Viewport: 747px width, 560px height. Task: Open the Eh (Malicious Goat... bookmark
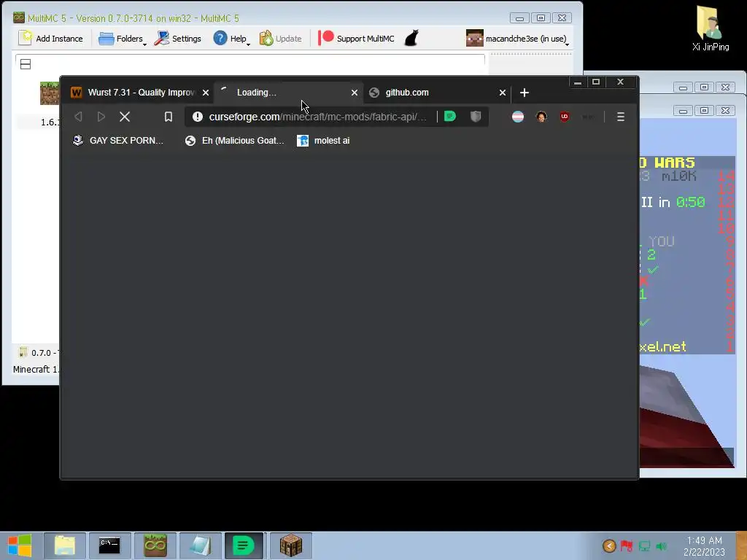[x=235, y=141]
